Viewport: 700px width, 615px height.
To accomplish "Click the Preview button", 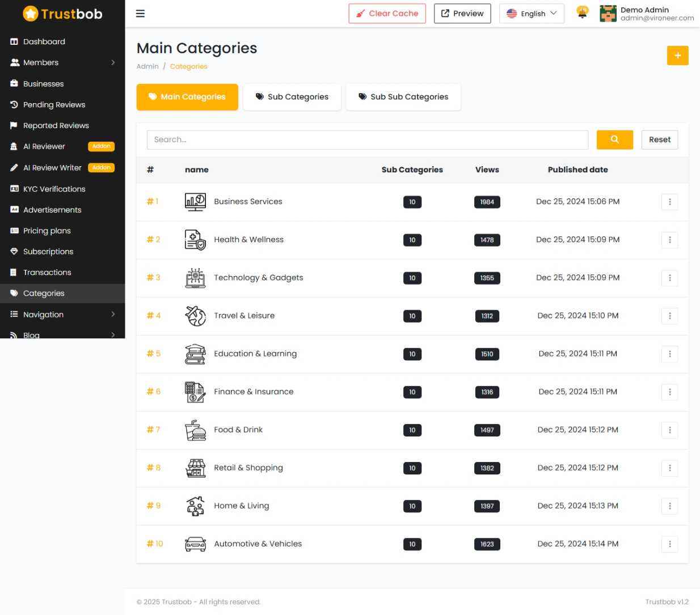I will point(462,14).
